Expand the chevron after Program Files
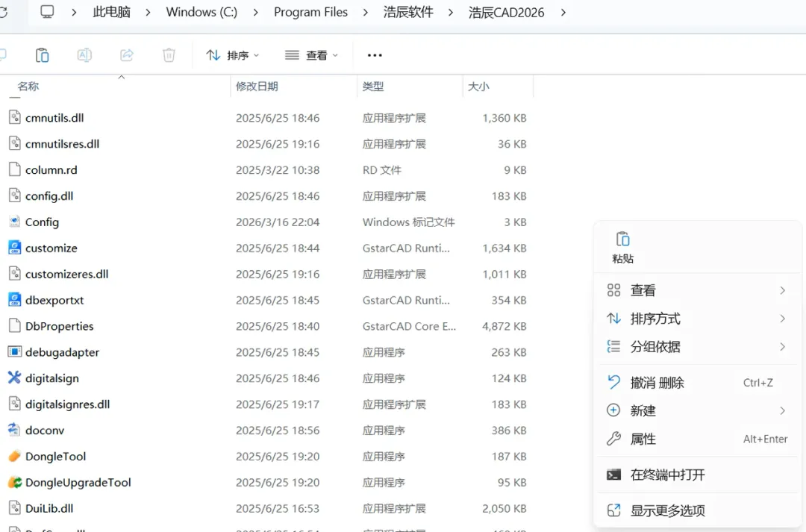This screenshot has width=806, height=532. click(x=366, y=13)
